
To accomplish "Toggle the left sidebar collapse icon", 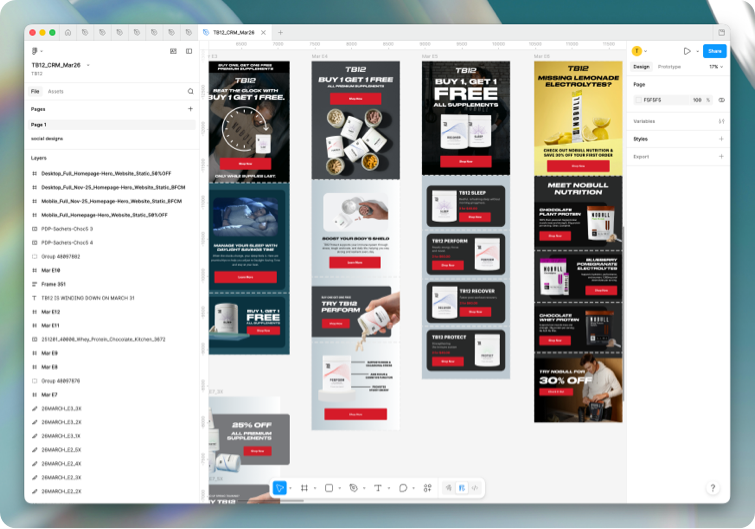I will [189, 51].
